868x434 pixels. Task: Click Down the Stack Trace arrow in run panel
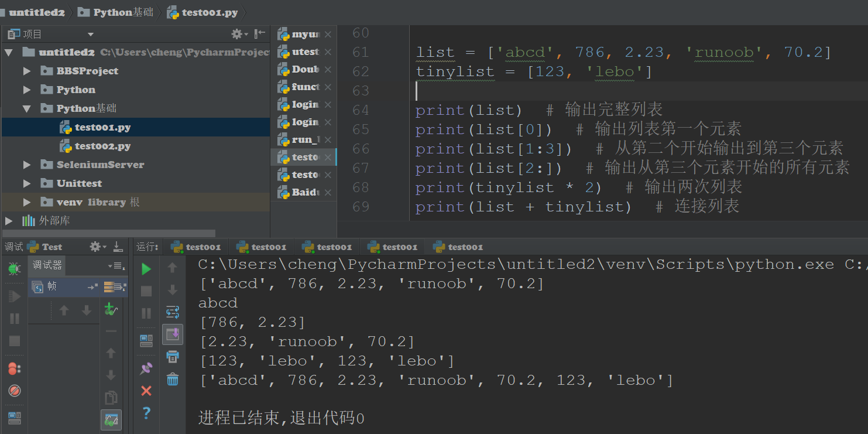tap(172, 290)
